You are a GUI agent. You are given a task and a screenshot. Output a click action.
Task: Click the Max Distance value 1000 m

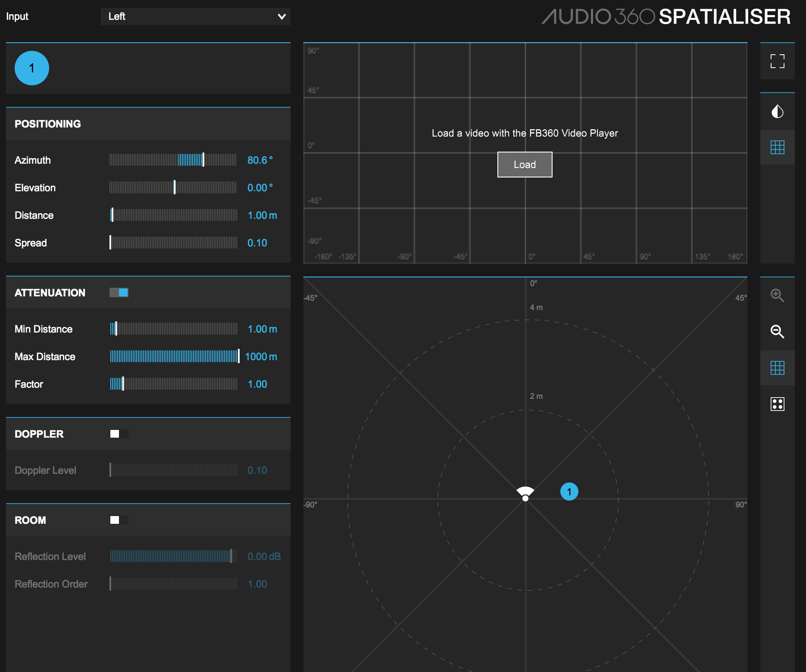point(261,357)
